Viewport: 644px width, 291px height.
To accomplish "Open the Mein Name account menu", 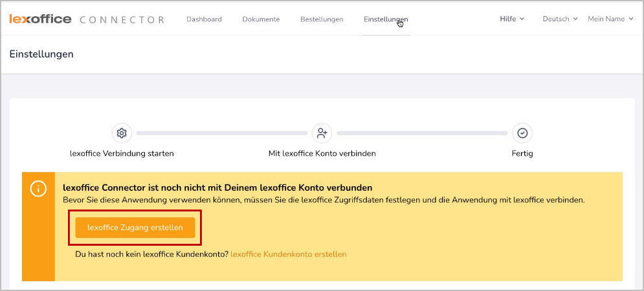I will (611, 19).
